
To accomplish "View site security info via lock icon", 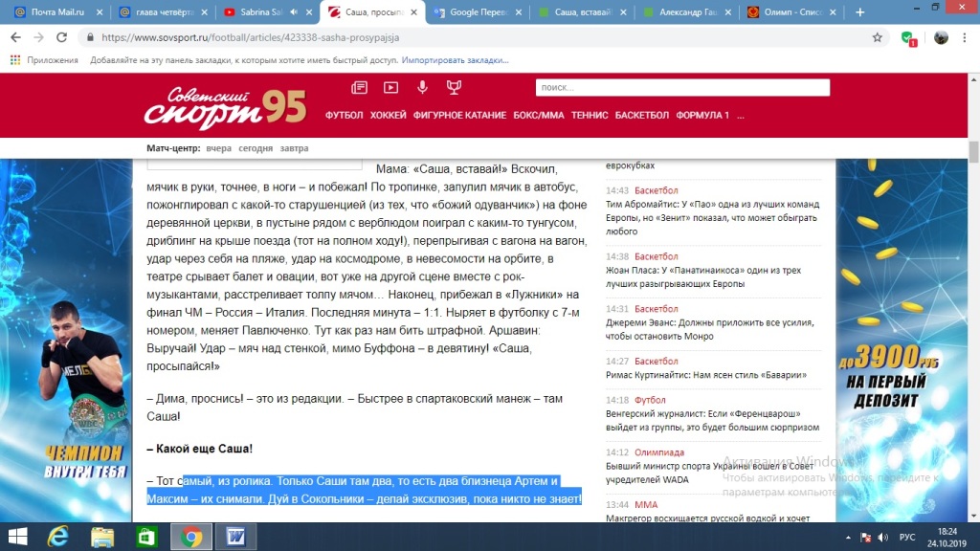I will tap(90, 37).
